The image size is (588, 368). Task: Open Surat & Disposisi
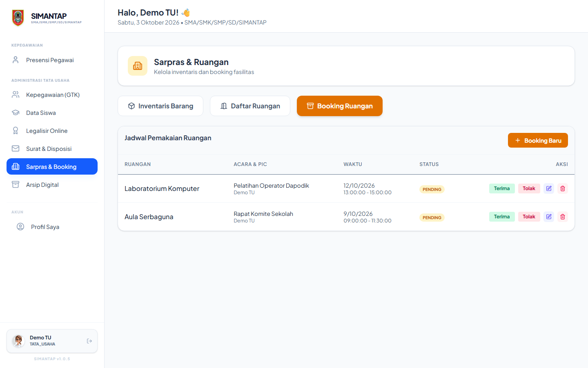coord(52,149)
